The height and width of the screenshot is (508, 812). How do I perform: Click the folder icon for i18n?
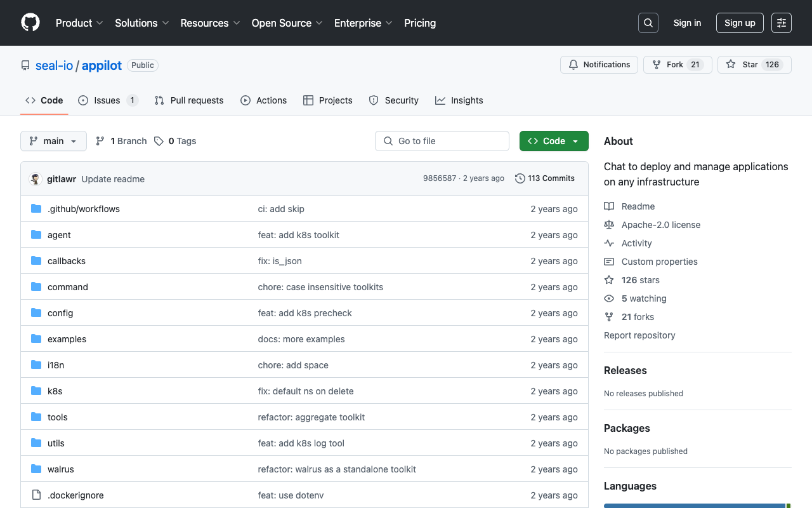(36, 364)
